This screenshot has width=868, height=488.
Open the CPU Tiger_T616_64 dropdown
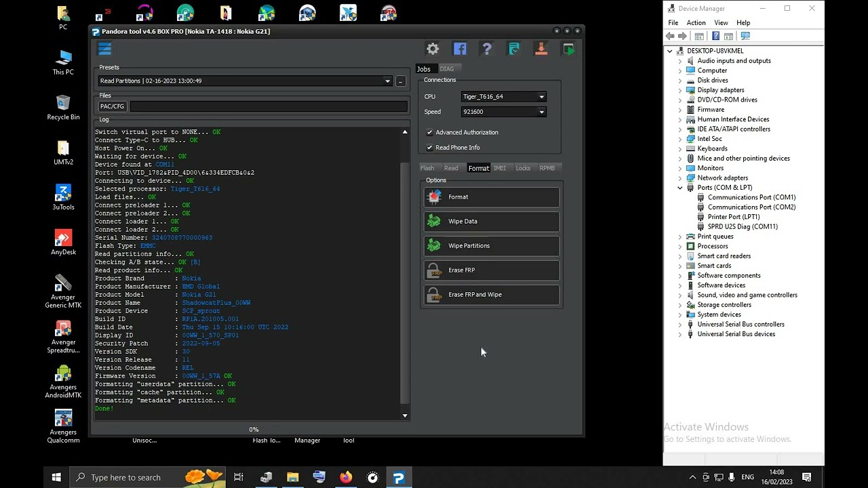(503, 96)
